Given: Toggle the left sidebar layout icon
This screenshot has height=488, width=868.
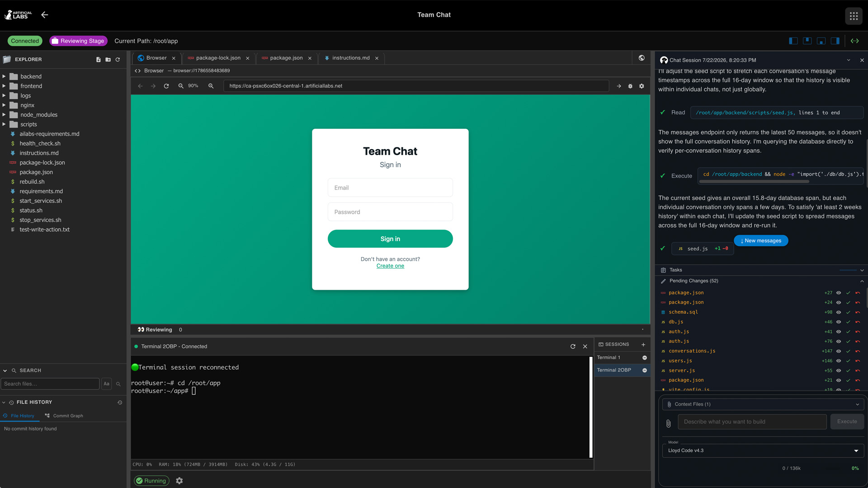Looking at the screenshot, I should (793, 41).
